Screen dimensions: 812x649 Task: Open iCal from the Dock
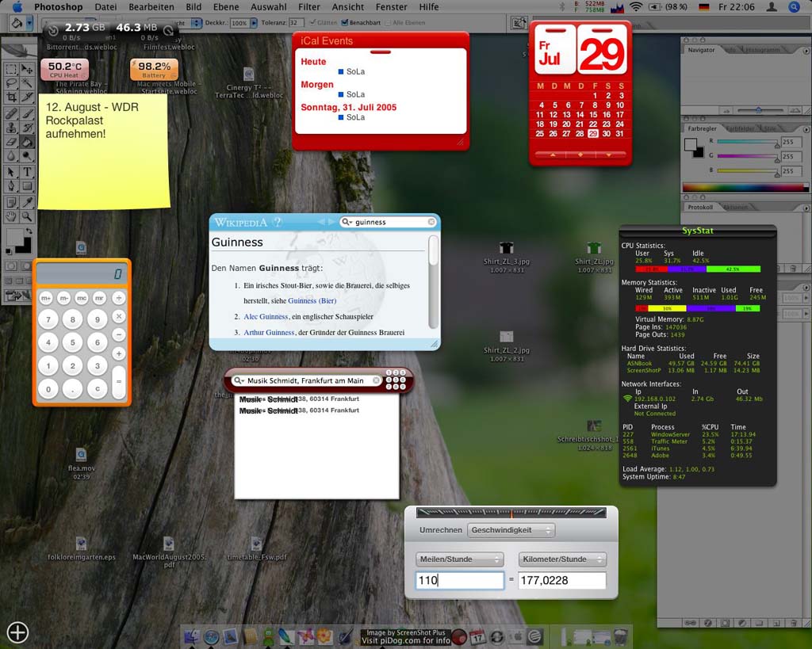pos(477,636)
